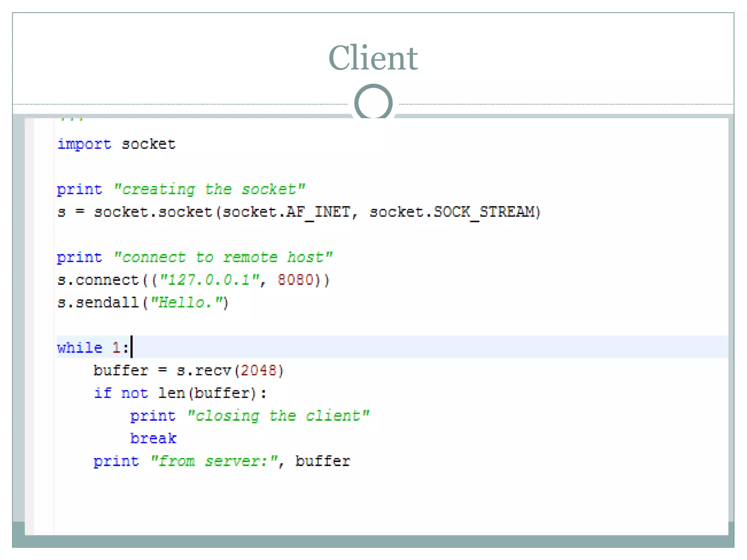
Task: Click the port number 8080
Action: (x=295, y=280)
